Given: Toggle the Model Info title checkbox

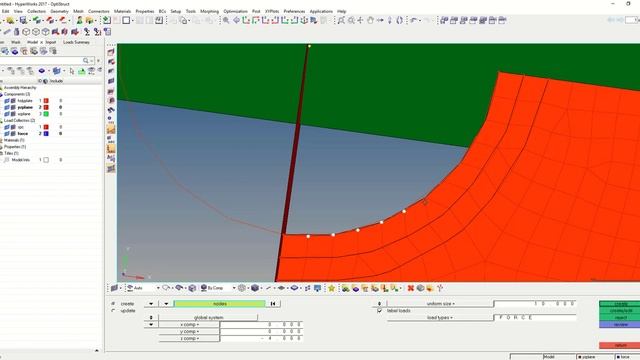Looking at the screenshot, I should [46, 160].
